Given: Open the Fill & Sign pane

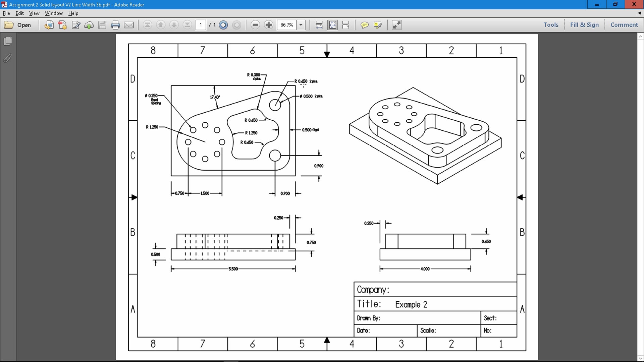Looking at the screenshot, I should click(584, 25).
